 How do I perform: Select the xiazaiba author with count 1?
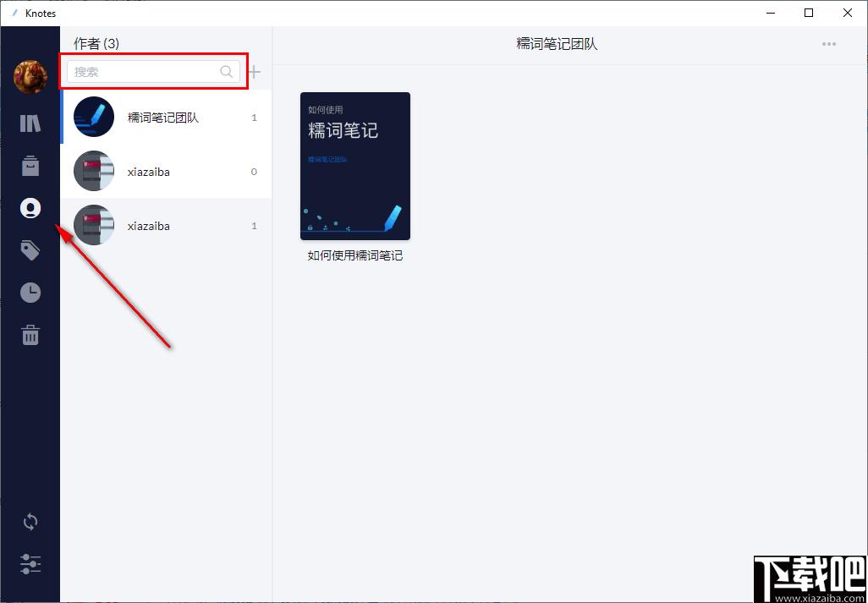(x=166, y=226)
